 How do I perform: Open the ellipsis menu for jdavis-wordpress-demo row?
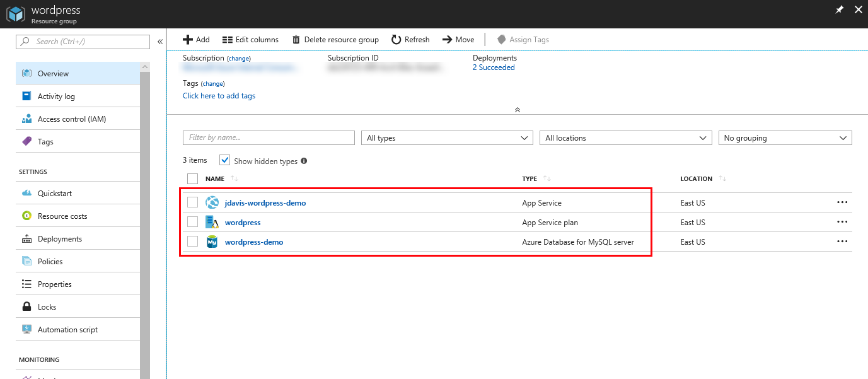coord(842,202)
